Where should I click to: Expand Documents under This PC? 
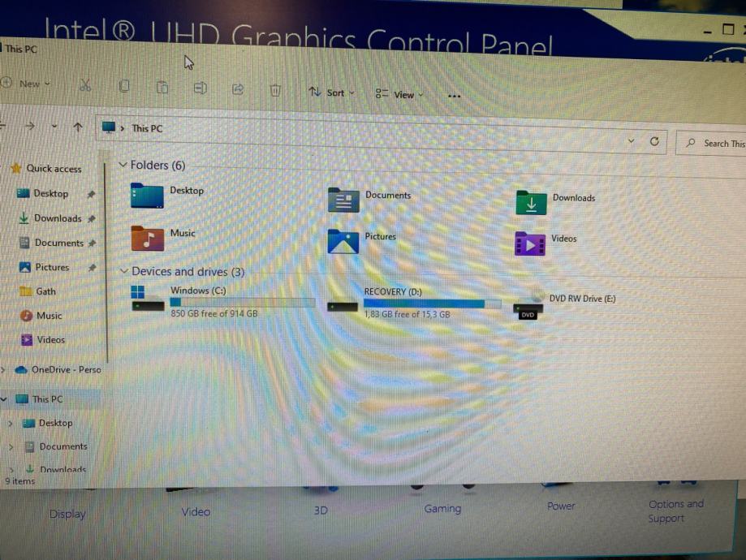coord(11,446)
